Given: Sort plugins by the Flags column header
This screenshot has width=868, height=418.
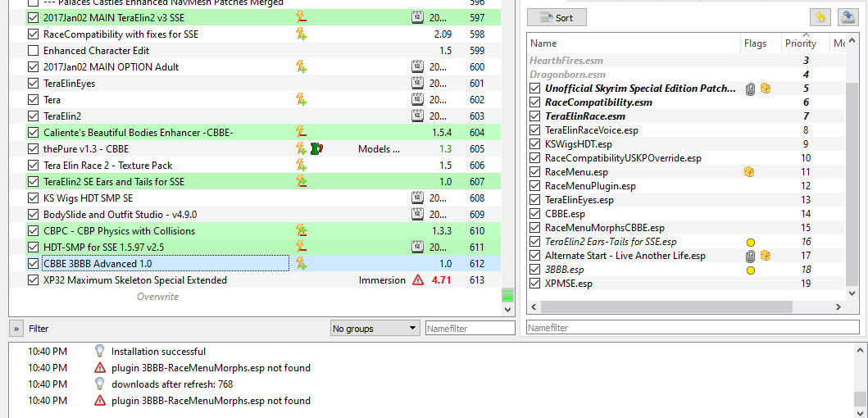Looking at the screenshot, I should point(760,43).
